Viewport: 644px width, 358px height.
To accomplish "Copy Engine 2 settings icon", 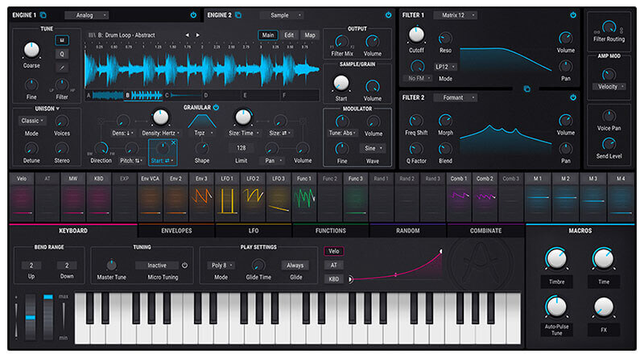I will [x=238, y=15].
